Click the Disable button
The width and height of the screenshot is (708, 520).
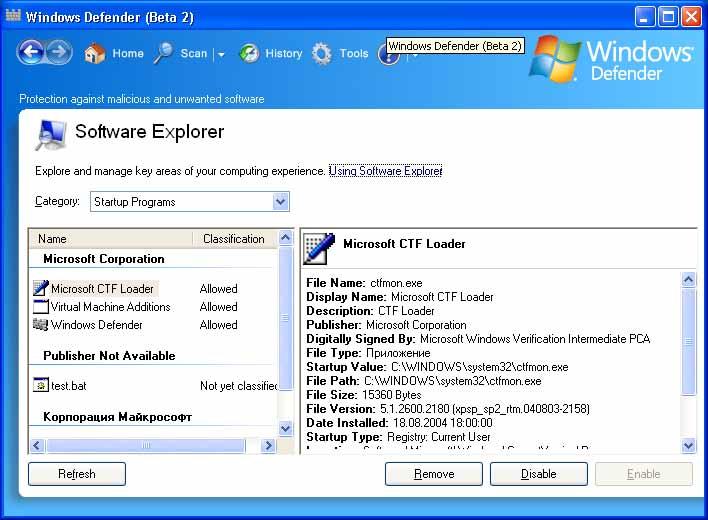539,474
